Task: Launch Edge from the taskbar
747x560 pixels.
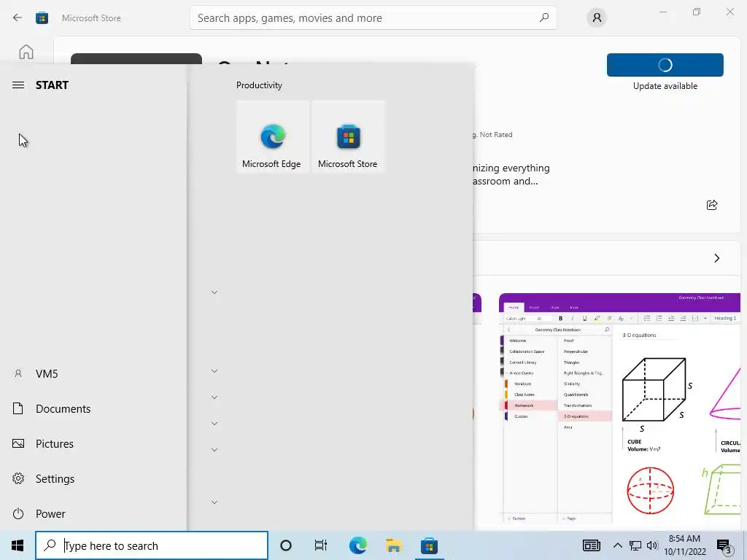Action: pos(357,545)
